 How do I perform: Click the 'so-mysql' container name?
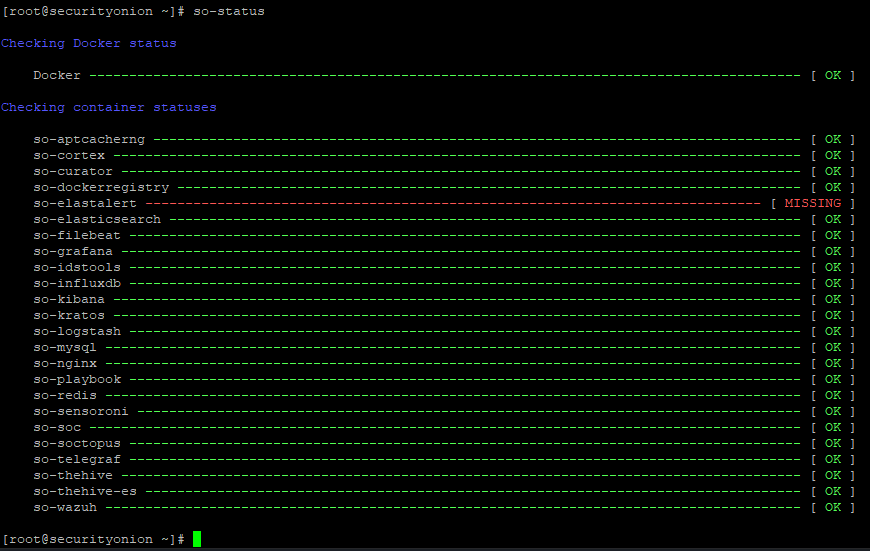tap(65, 348)
